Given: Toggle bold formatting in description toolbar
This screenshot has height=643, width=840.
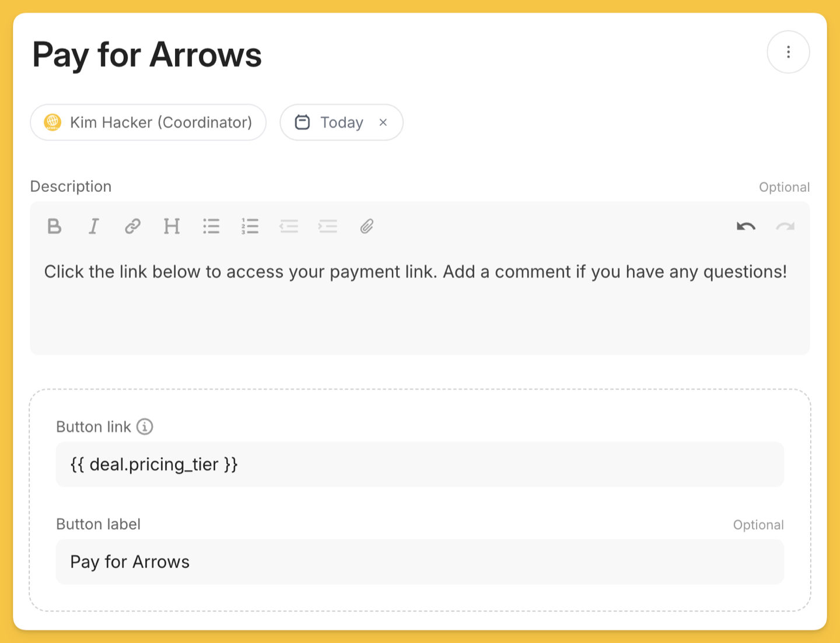Looking at the screenshot, I should coord(54,226).
